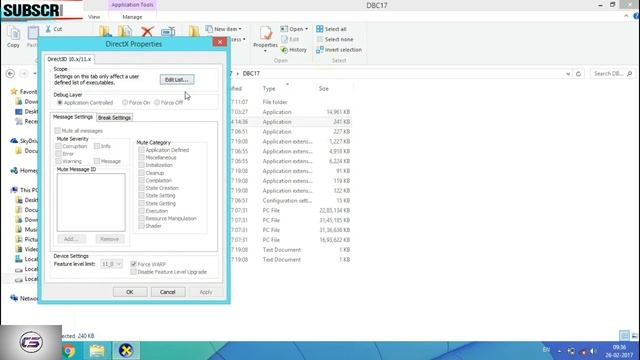This screenshot has width=640, height=360.
Task: Close the DirectX Properties dialog
Action: [x=220, y=42]
